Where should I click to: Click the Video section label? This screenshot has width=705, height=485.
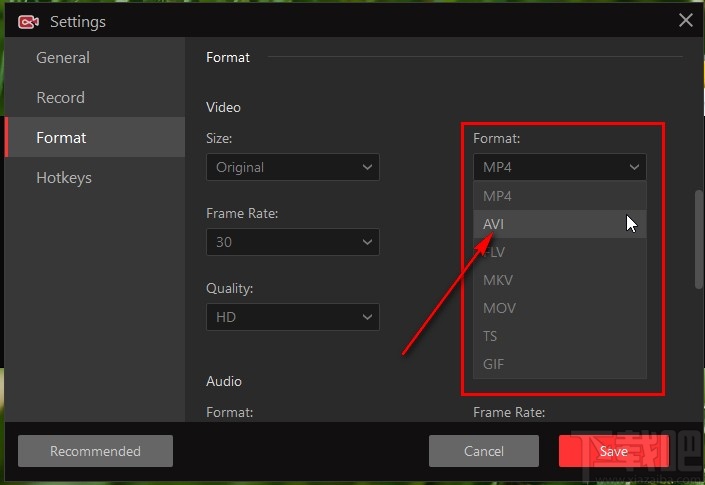tap(223, 107)
